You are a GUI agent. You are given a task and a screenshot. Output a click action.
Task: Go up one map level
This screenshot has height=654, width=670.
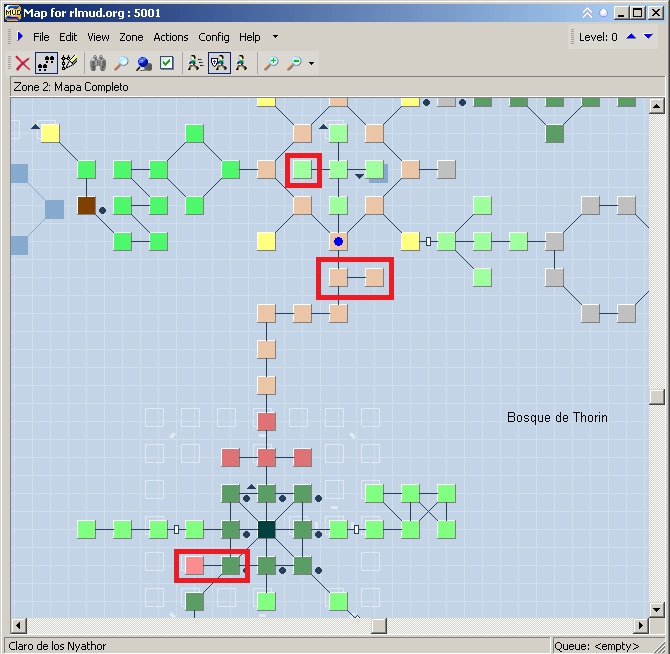click(631, 37)
